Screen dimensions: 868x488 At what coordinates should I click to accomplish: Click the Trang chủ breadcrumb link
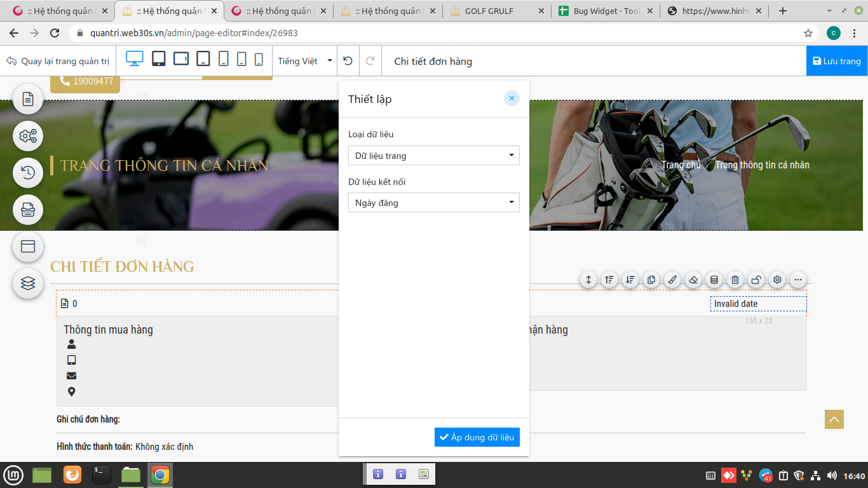coord(681,165)
